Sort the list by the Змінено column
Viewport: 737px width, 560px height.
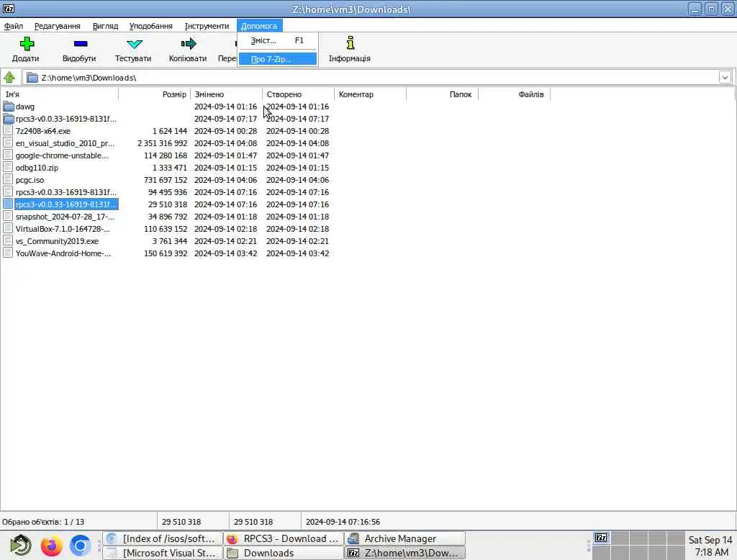(226, 94)
